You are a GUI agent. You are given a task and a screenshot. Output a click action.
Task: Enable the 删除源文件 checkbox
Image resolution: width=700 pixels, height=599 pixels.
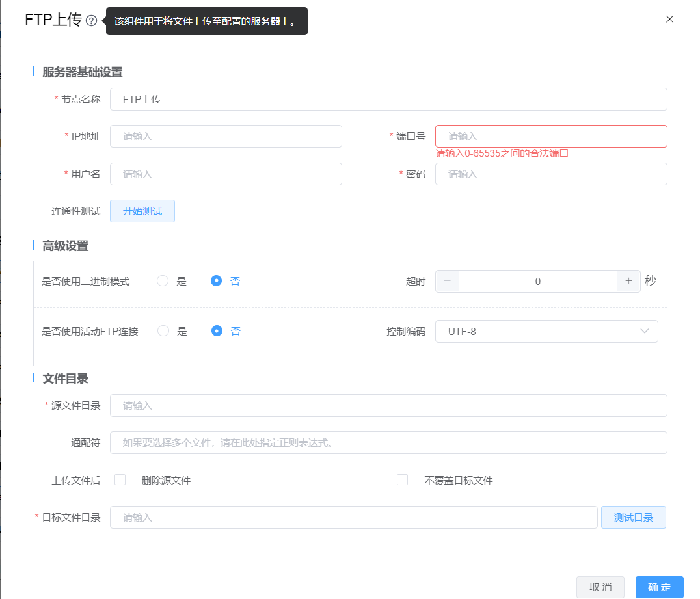pos(120,480)
